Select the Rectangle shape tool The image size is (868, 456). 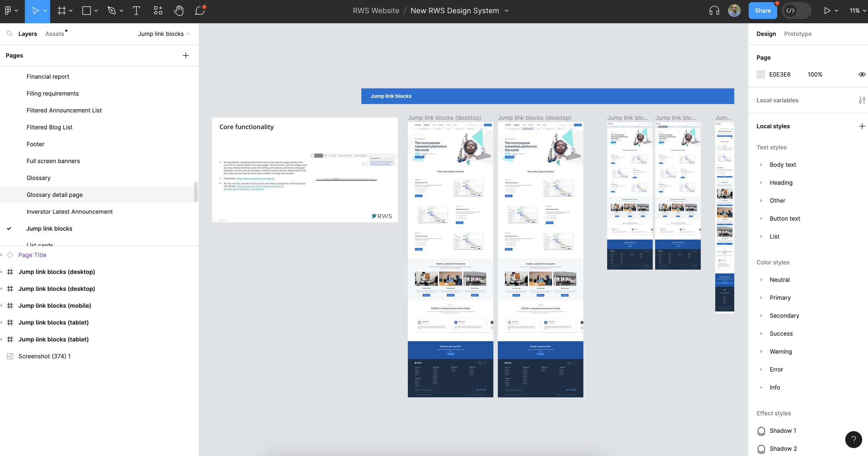[86, 11]
